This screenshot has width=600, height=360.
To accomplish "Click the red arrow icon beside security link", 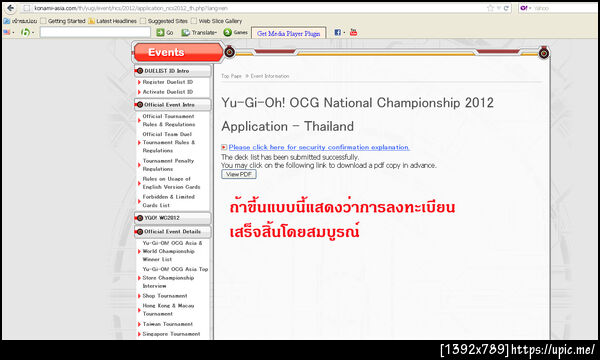I will 224,147.
